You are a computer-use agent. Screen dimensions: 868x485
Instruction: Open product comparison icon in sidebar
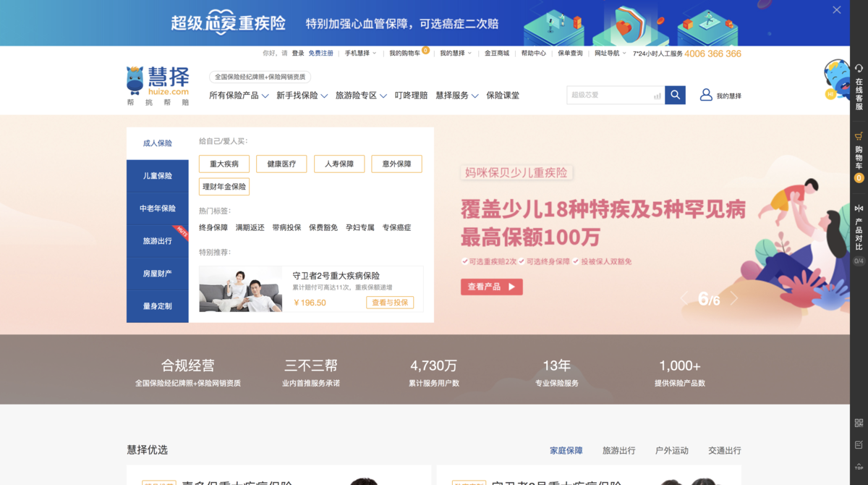859,208
